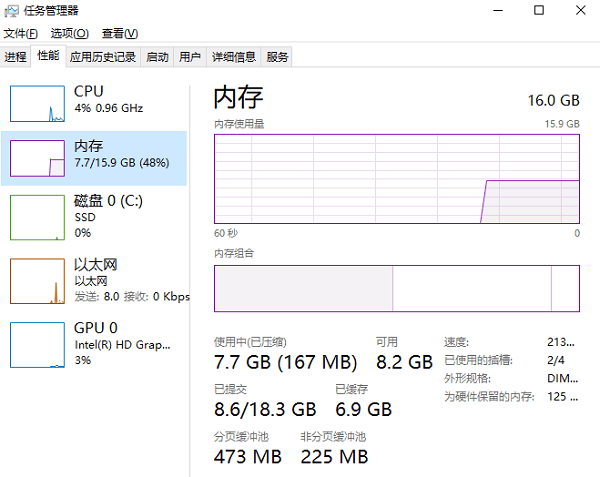Switch to the 启动 tab
600x477 pixels.
click(x=157, y=57)
